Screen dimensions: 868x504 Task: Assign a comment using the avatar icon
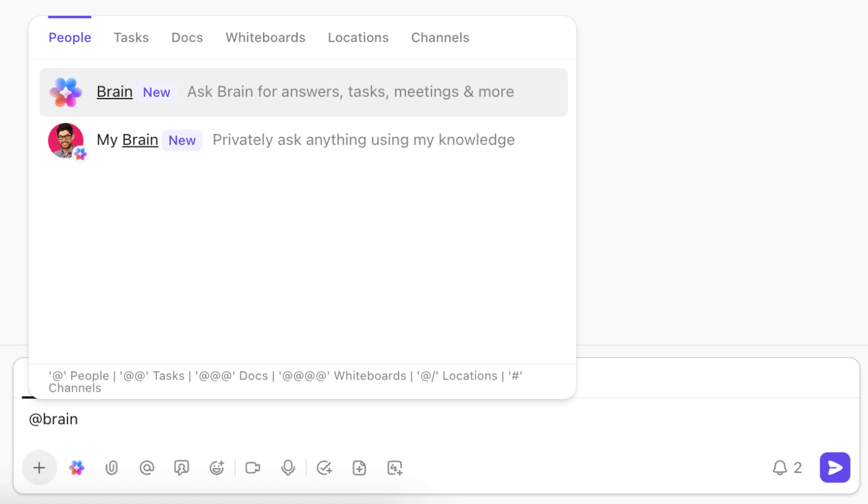pyautogui.click(x=182, y=467)
